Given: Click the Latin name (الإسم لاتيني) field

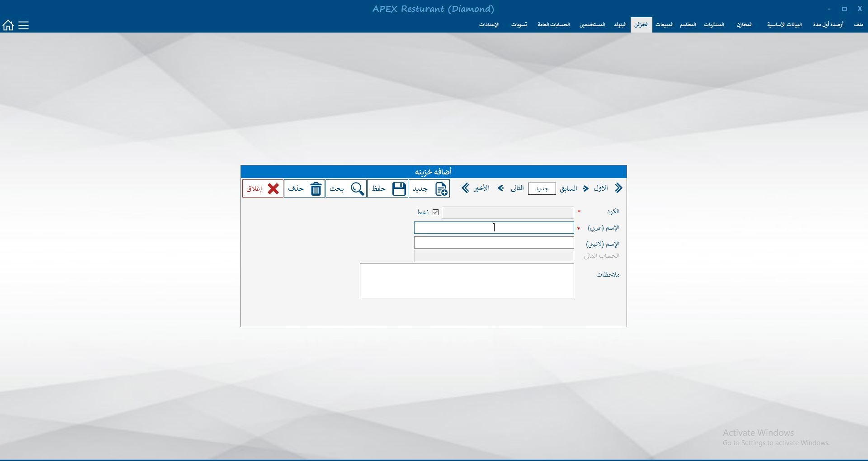Looking at the screenshot, I should (494, 243).
